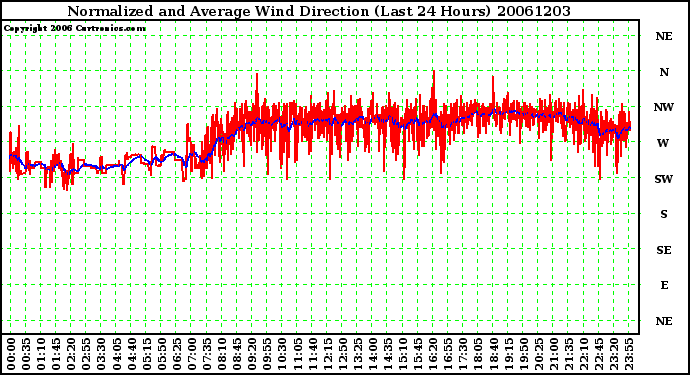Click the '12:50' time axis label
The height and width of the screenshot is (375, 690).
point(342,354)
